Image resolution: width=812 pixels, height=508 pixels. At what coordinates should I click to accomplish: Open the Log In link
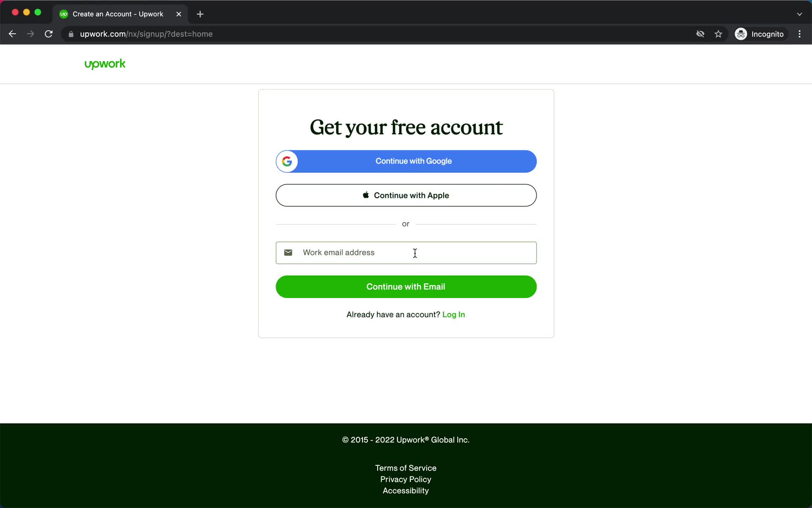453,315
